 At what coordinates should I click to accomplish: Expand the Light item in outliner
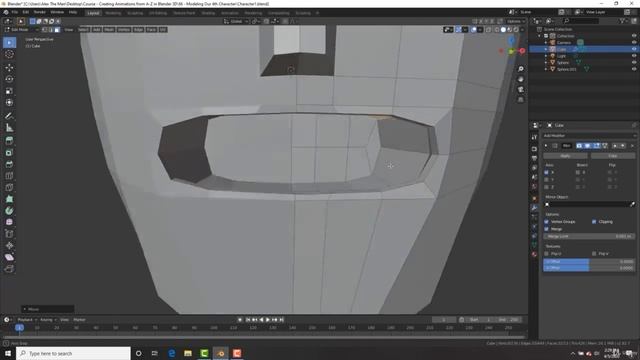pos(546,56)
